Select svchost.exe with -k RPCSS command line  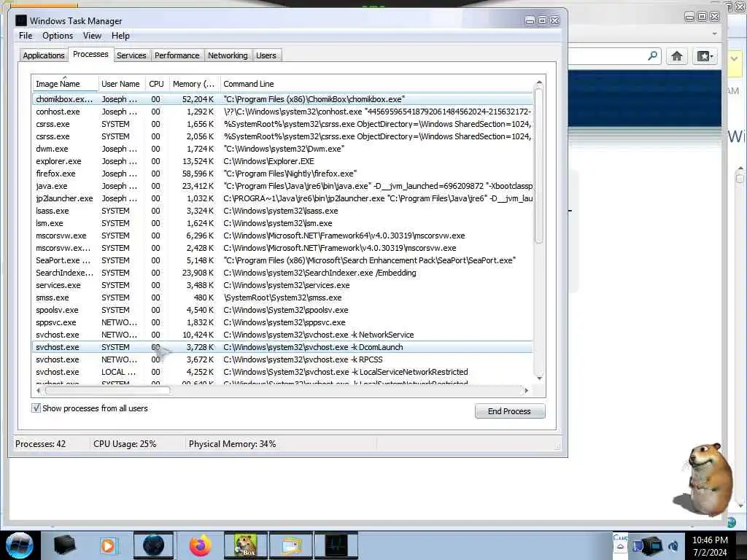tap(283, 359)
